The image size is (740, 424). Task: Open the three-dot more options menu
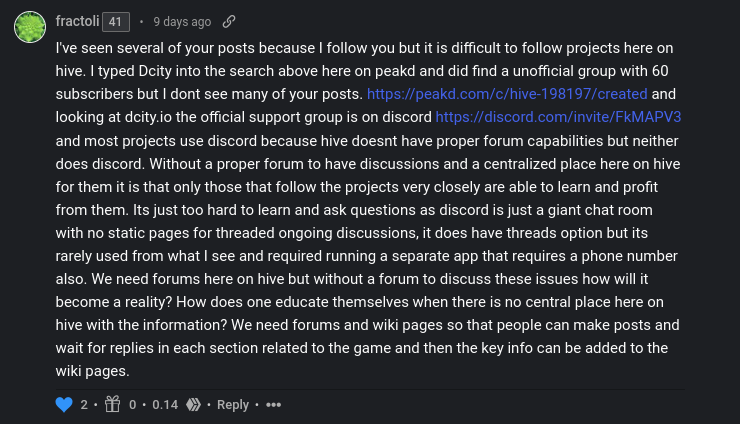pyautogui.click(x=273, y=405)
